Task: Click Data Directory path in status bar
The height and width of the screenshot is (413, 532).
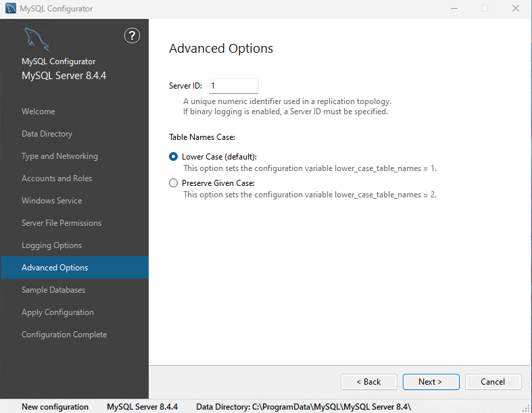Action: [304, 406]
